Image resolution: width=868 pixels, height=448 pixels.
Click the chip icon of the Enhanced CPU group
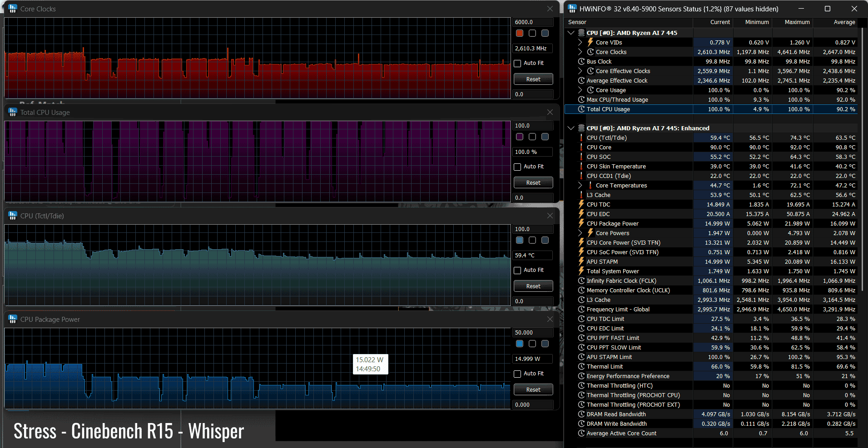(x=581, y=128)
